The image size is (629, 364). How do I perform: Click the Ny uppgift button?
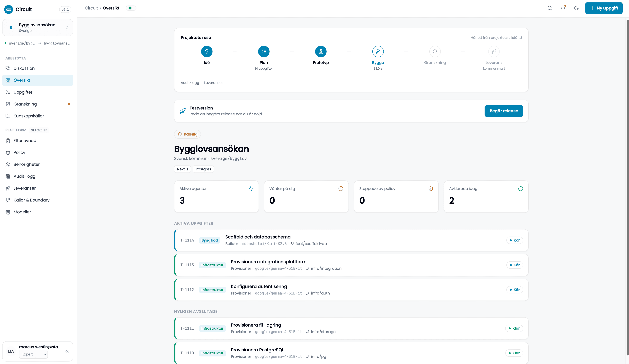[604, 8]
